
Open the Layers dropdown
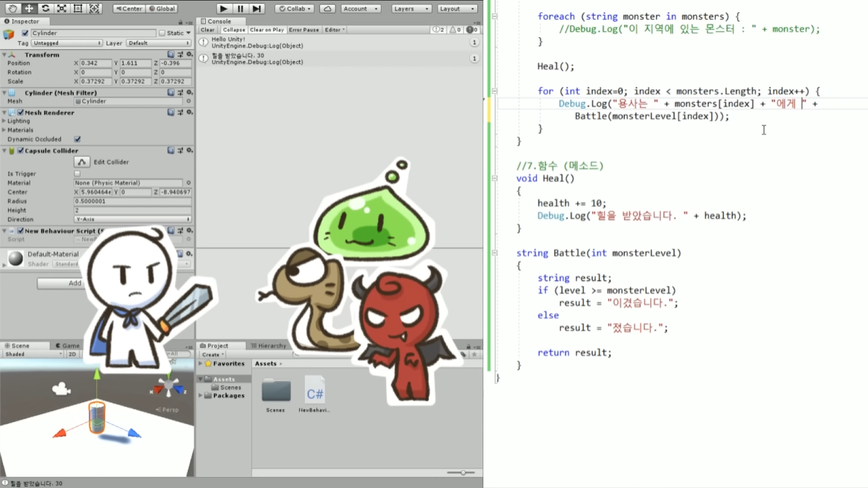[412, 8]
